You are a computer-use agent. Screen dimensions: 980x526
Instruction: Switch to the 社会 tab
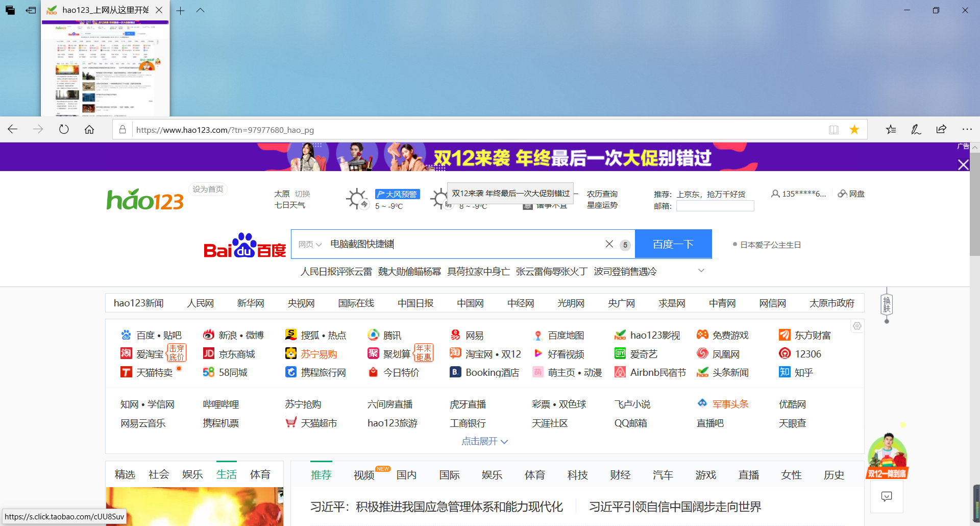159,474
